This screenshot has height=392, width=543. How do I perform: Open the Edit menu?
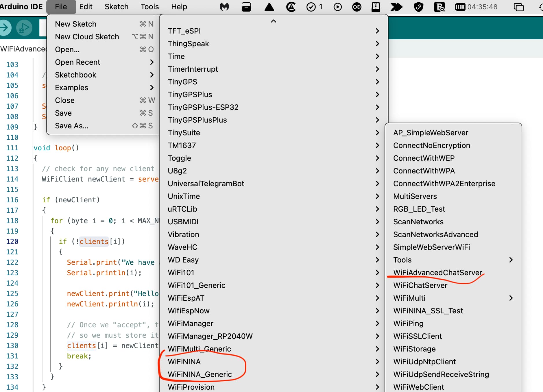[x=86, y=7]
